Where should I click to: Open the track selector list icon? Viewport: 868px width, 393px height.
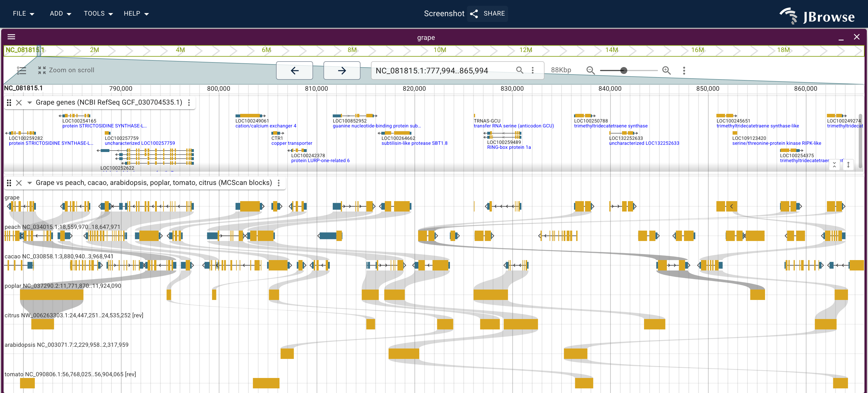tap(22, 70)
